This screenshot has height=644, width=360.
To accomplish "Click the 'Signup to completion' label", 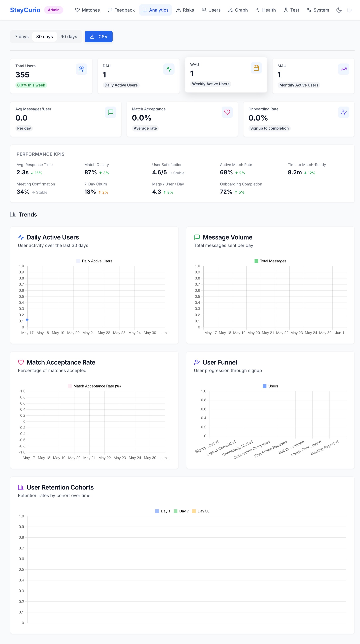I will pos(270,128).
